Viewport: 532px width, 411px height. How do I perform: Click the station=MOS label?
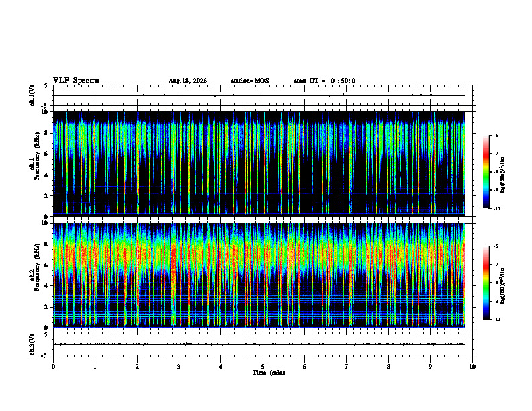pyautogui.click(x=250, y=81)
